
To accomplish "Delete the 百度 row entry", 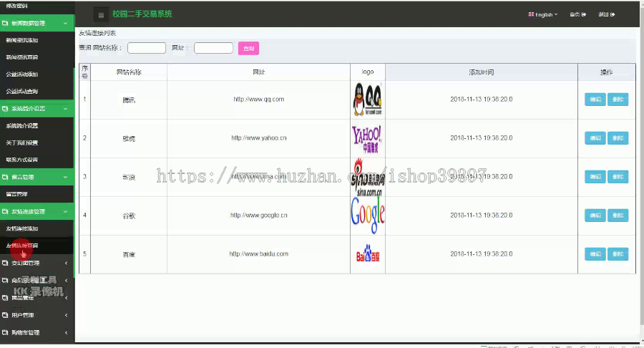I will click(618, 254).
